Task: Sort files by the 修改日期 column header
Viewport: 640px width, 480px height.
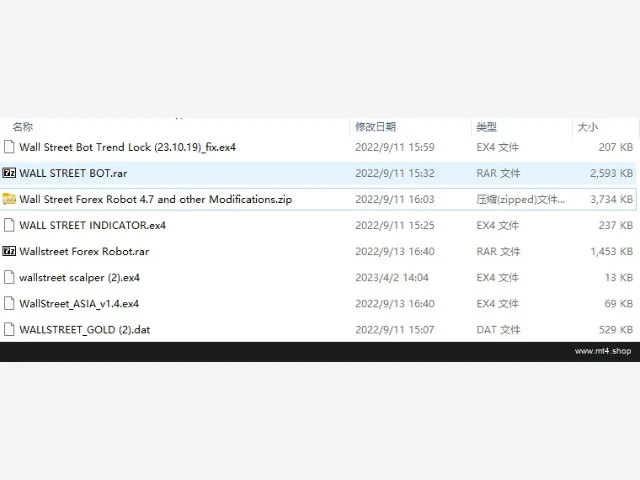Action: [x=376, y=127]
